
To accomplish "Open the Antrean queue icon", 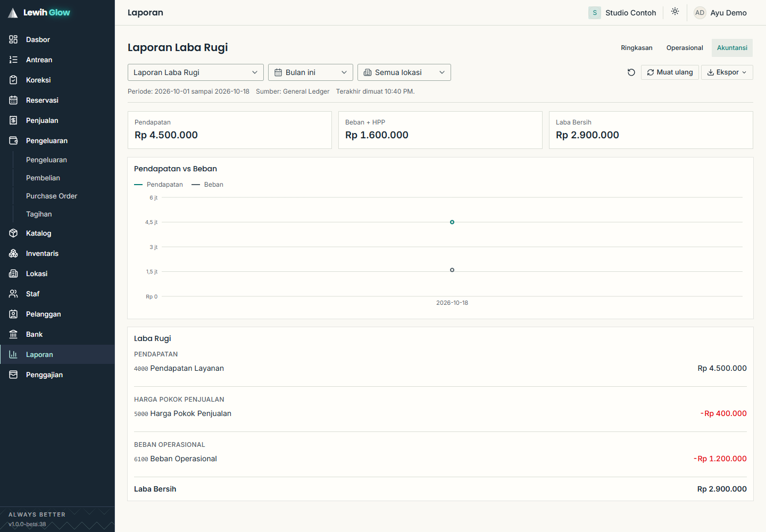I will point(13,60).
